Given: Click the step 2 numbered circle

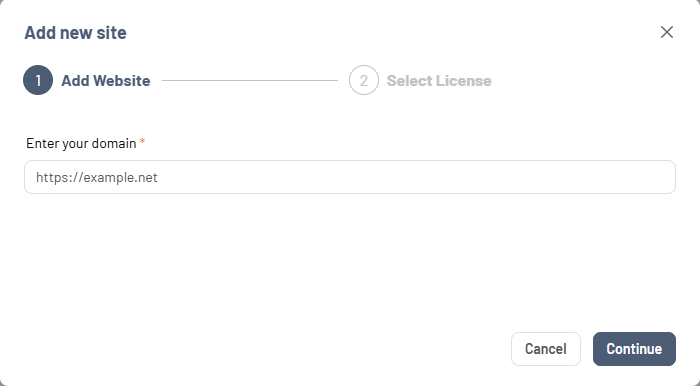Looking at the screenshot, I should [364, 80].
